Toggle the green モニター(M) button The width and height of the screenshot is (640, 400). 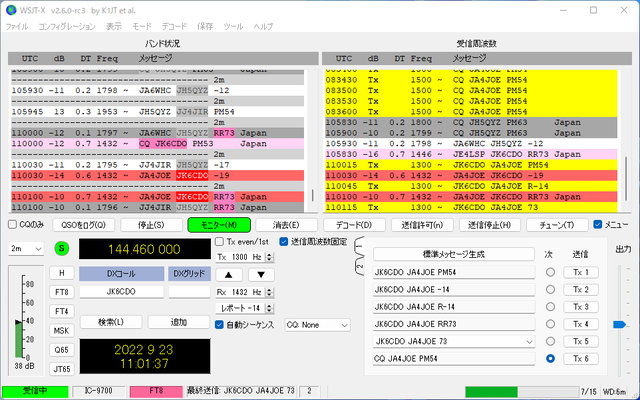pyautogui.click(x=219, y=225)
